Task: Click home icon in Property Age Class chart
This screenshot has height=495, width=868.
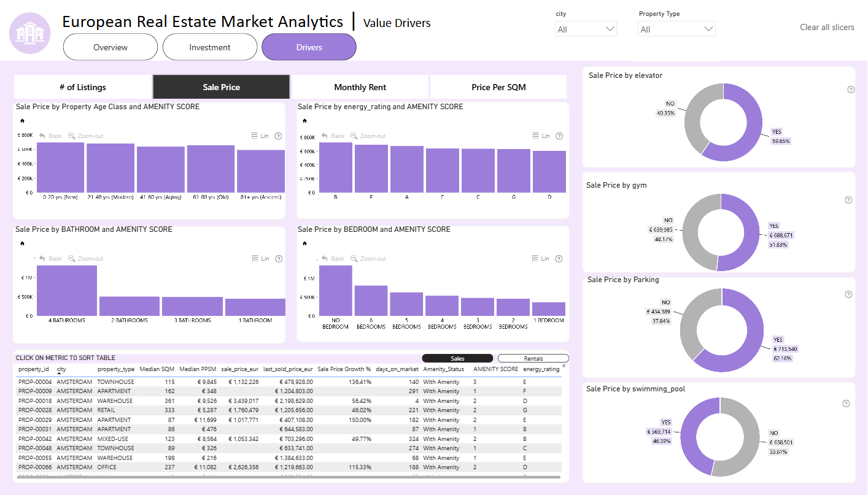Action: click(22, 121)
